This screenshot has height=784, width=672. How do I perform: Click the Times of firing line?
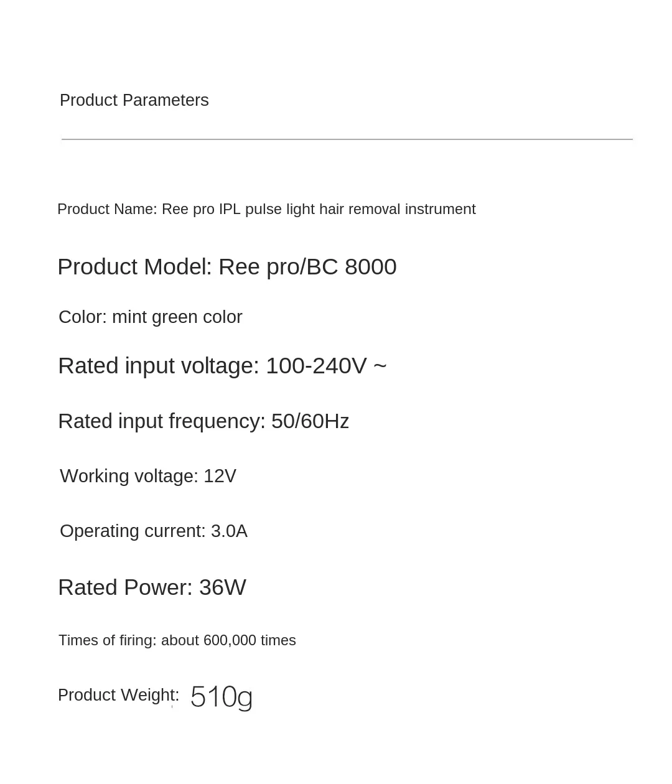pos(177,640)
